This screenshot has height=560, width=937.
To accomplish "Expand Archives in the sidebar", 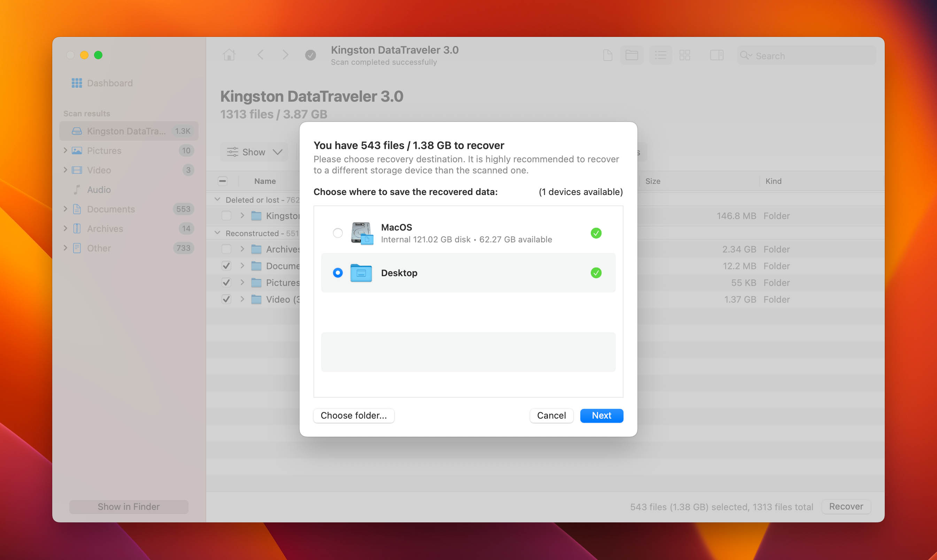I will [x=65, y=229].
